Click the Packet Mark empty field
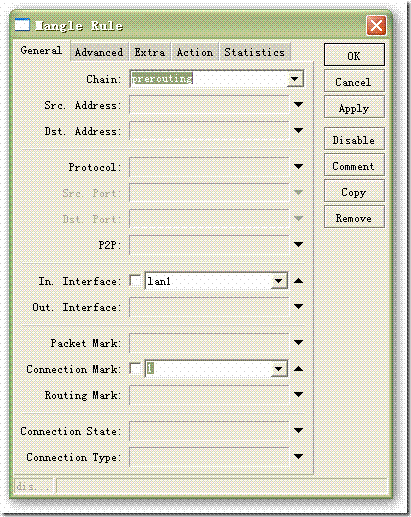Screen dimensions: 411x517 [209, 343]
